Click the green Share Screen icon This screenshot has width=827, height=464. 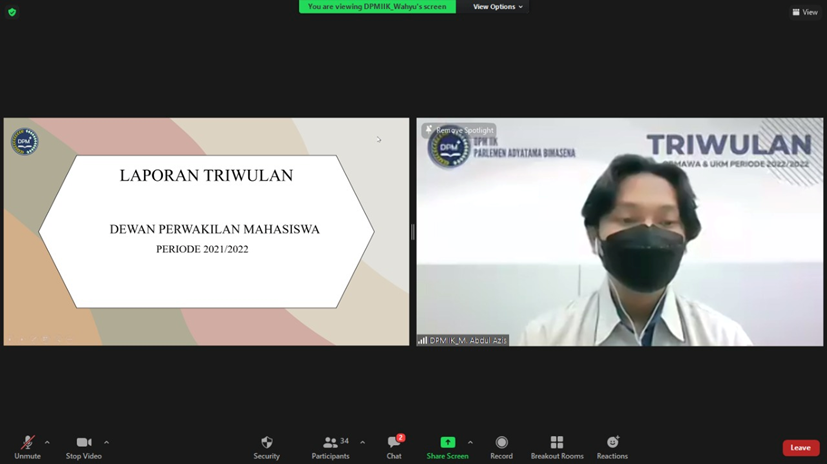coord(447,442)
